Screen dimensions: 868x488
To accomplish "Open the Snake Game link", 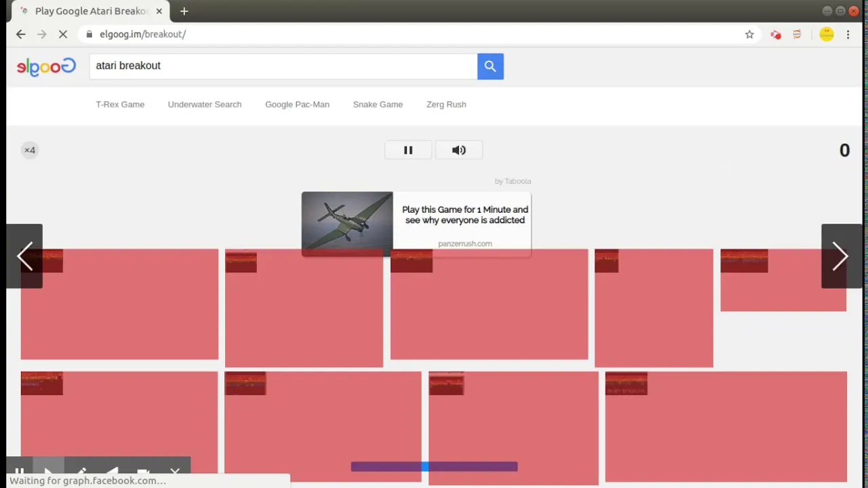I will [378, 104].
